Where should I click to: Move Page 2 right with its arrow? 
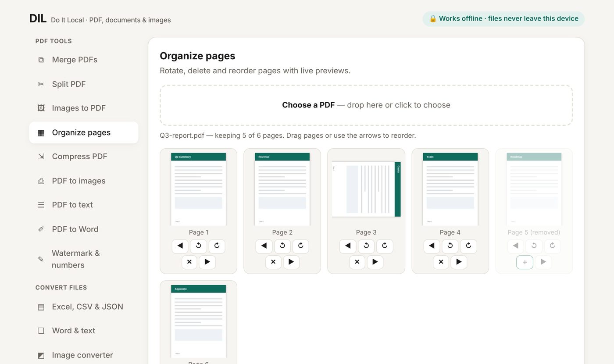point(291,262)
